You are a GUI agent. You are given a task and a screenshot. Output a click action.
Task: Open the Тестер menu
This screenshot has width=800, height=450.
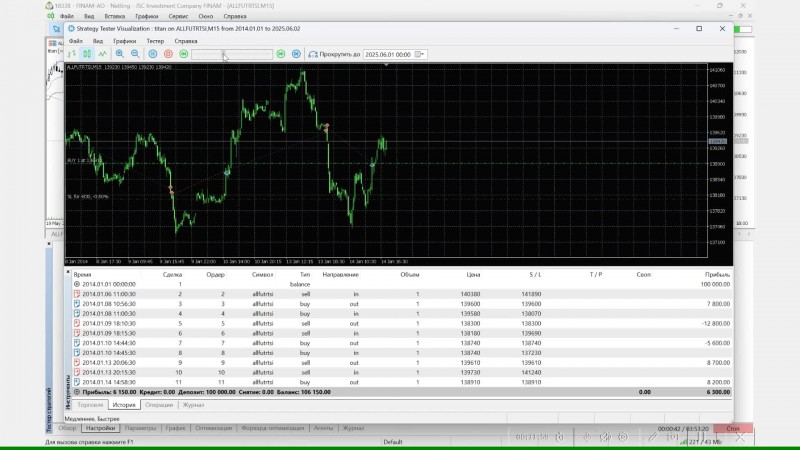155,41
